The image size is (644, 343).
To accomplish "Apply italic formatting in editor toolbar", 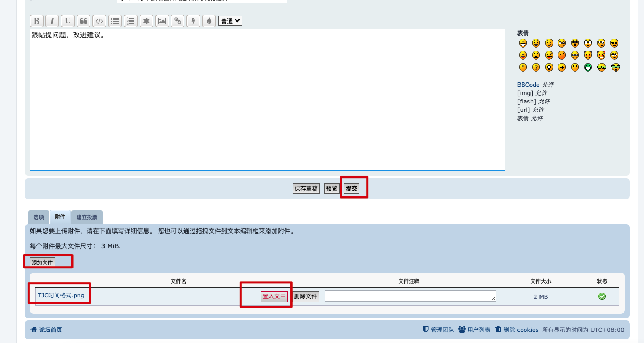I will 52,21.
